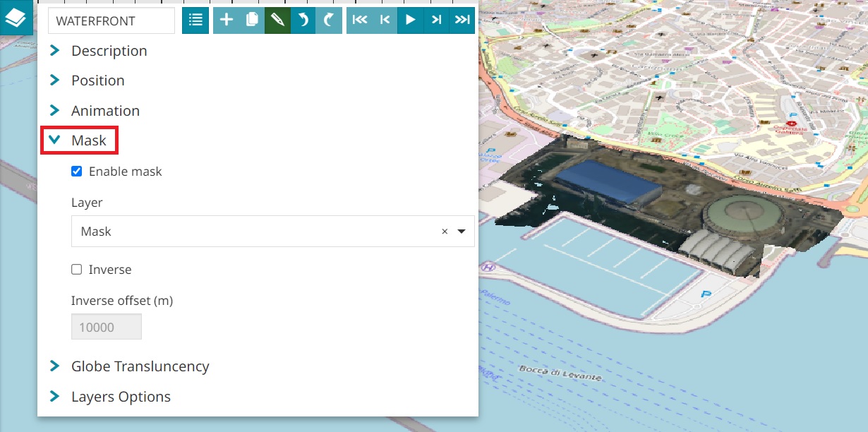Go to the previous view
Screen dimensions: 868x432
pyautogui.click(x=385, y=20)
